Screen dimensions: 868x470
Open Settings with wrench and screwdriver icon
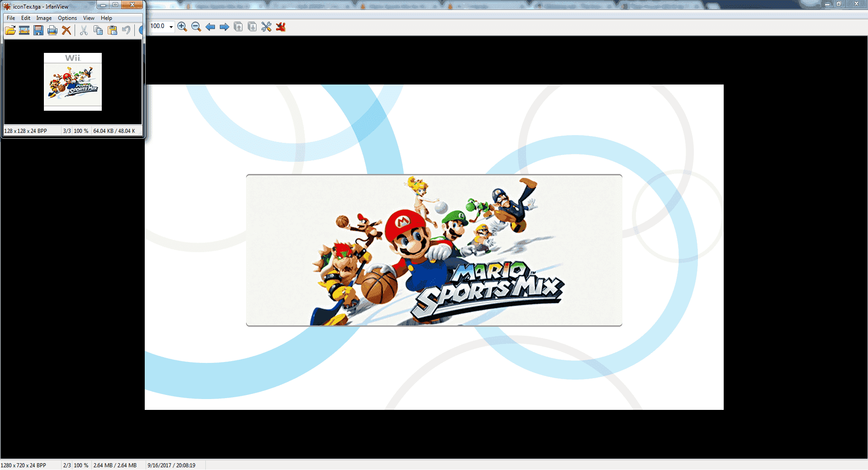(x=266, y=27)
